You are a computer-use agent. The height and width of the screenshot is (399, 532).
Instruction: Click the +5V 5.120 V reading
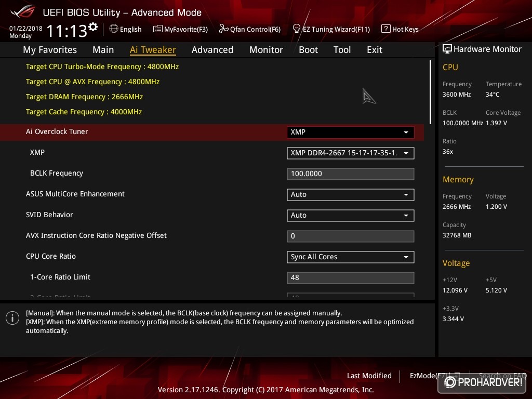(496, 290)
